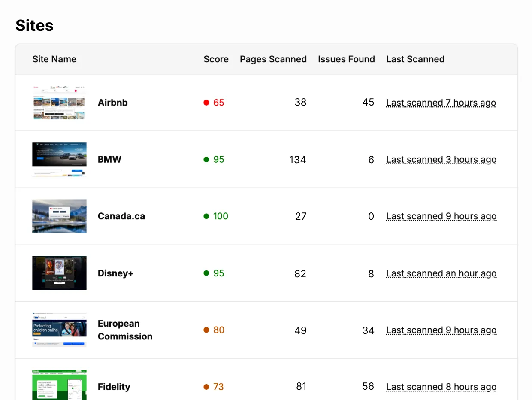
Task: Click pages scanned value 82 for Disney+
Action: (301, 273)
